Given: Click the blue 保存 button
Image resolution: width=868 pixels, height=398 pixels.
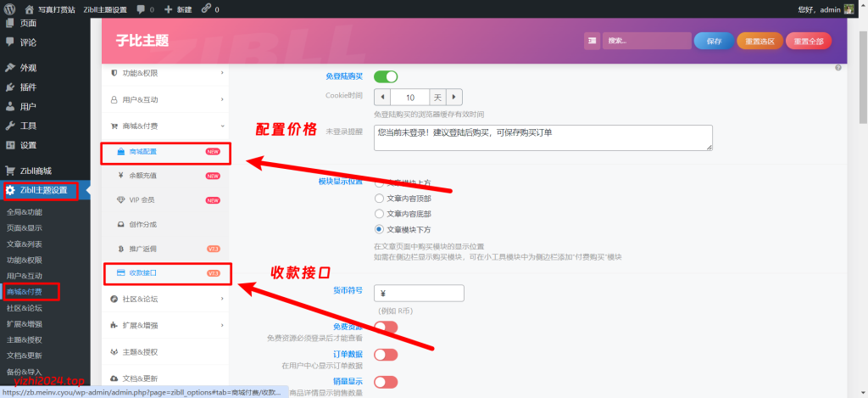Looking at the screenshot, I should click(x=714, y=41).
